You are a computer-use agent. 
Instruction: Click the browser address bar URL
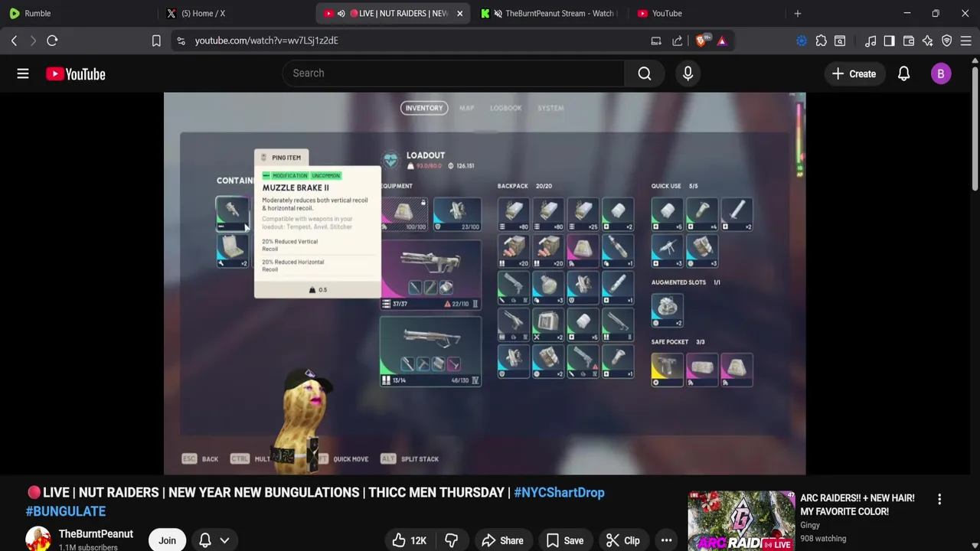pyautogui.click(x=266, y=41)
